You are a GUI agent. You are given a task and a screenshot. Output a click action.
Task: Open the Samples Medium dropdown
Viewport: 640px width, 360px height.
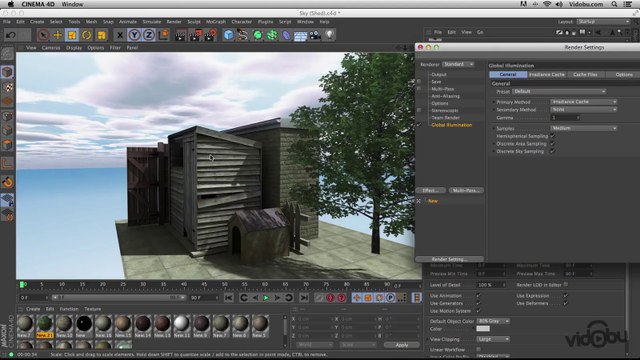point(584,128)
